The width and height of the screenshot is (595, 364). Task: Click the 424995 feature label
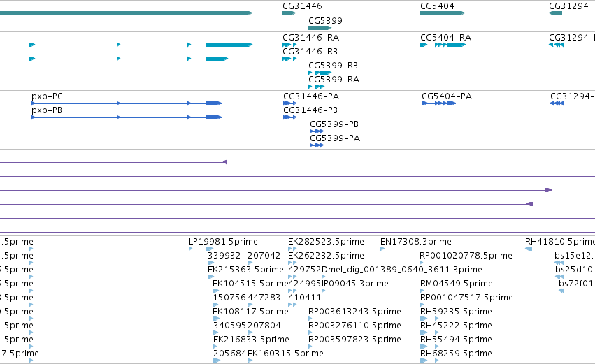pos(305,284)
